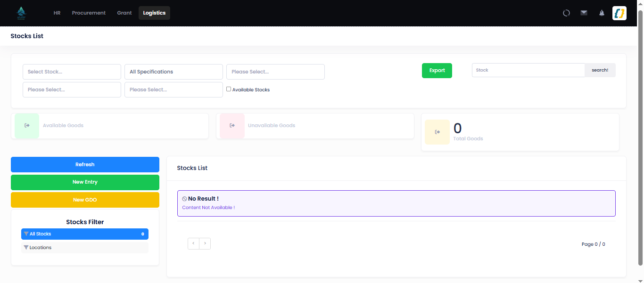Click the Unavailable Goods pink icon
Image resolution: width=644 pixels, height=283 pixels.
tap(232, 125)
